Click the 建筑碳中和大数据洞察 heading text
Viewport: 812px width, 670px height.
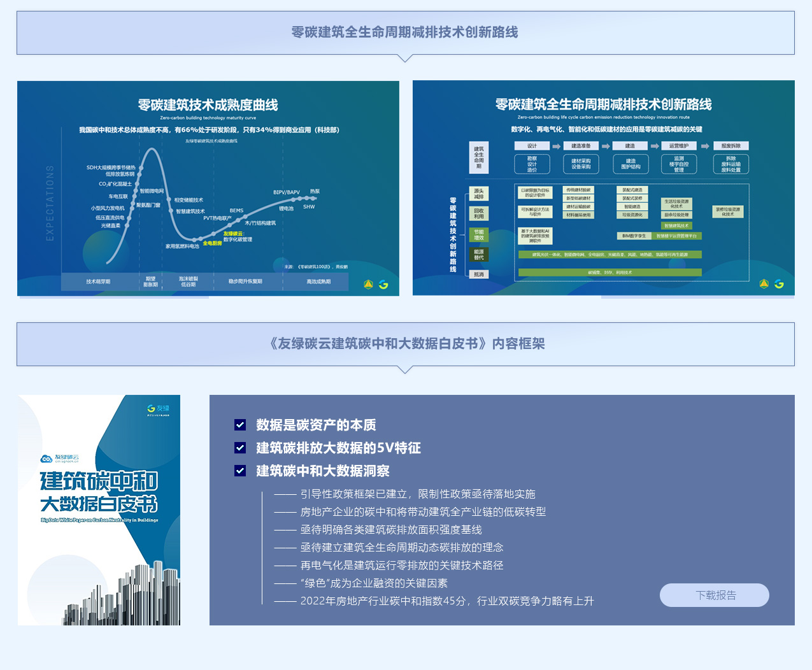(x=323, y=471)
